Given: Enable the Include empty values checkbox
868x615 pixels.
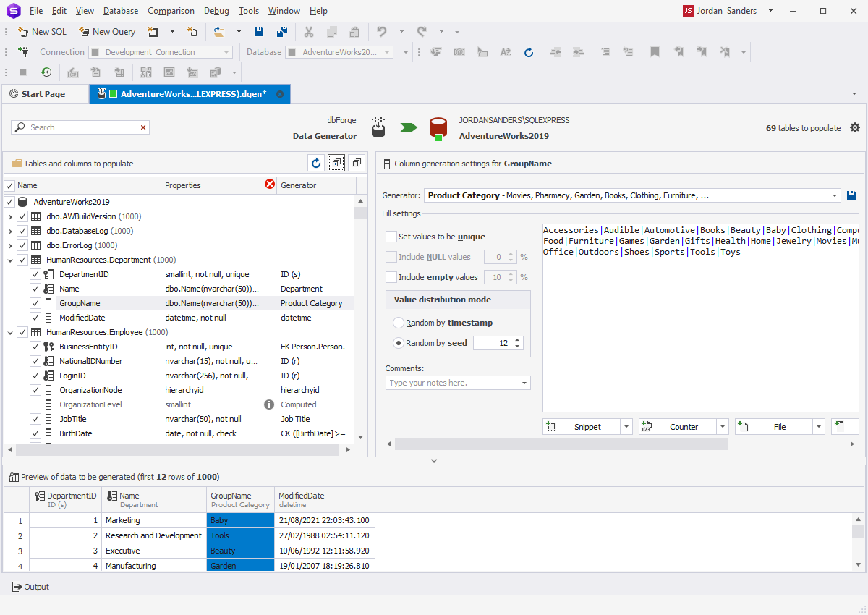Looking at the screenshot, I should [391, 277].
